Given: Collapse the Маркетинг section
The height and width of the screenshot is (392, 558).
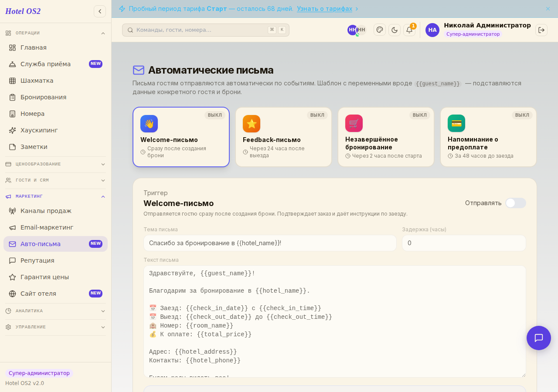Looking at the screenshot, I should click(x=55, y=196).
